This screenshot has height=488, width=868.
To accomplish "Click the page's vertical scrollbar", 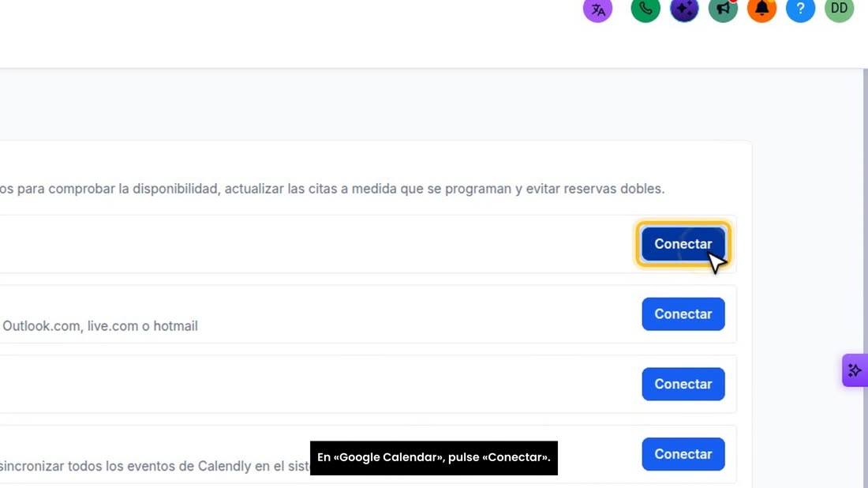I will point(865,277).
